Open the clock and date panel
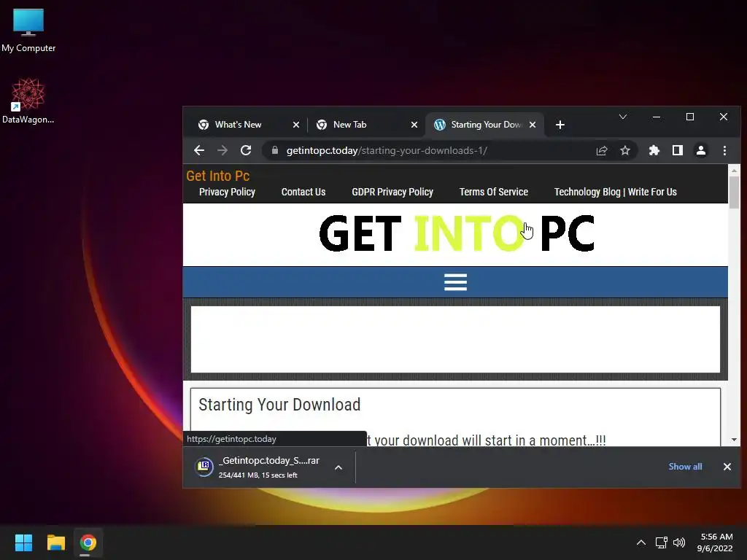Screen dimensions: 747x560 715,542
